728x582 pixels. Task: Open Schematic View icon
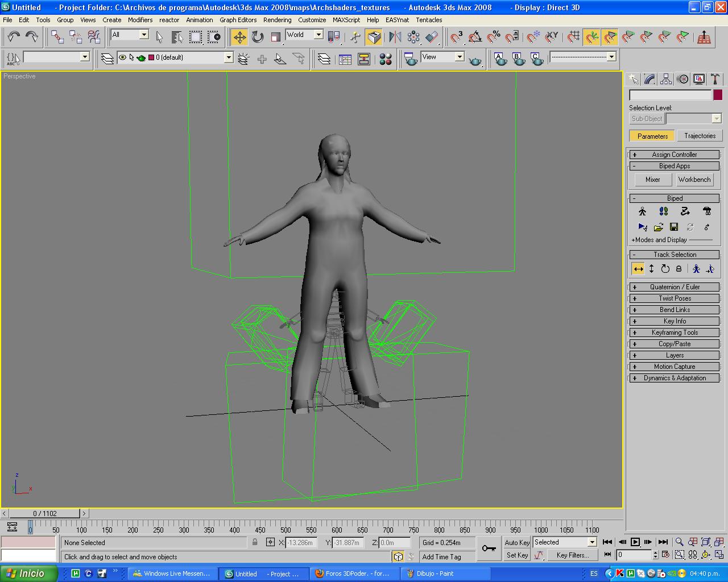tap(364, 59)
